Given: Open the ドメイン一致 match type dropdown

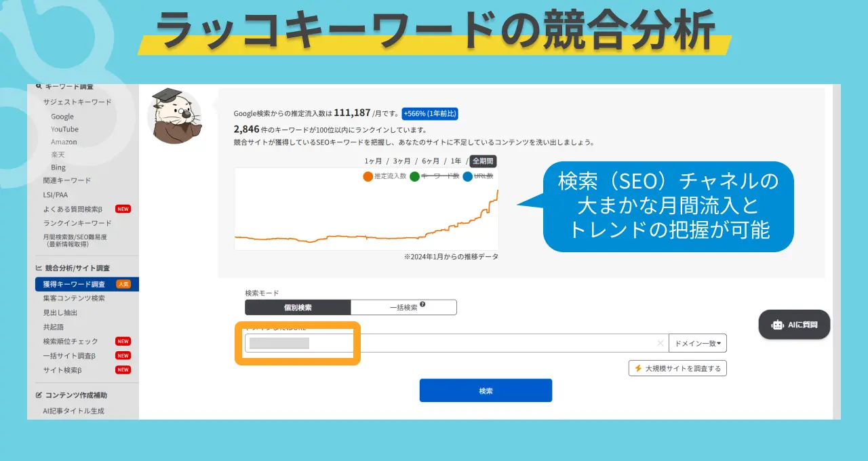Looking at the screenshot, I should point(697,344).
